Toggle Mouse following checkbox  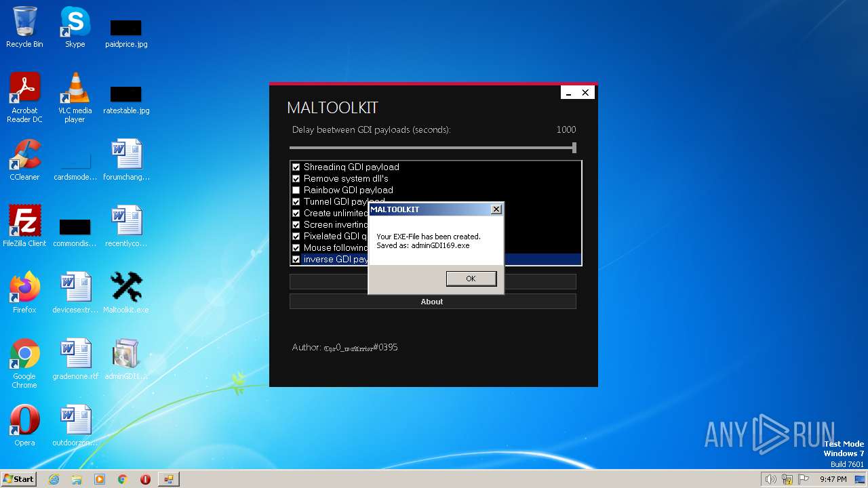click(x=296, y=247)
